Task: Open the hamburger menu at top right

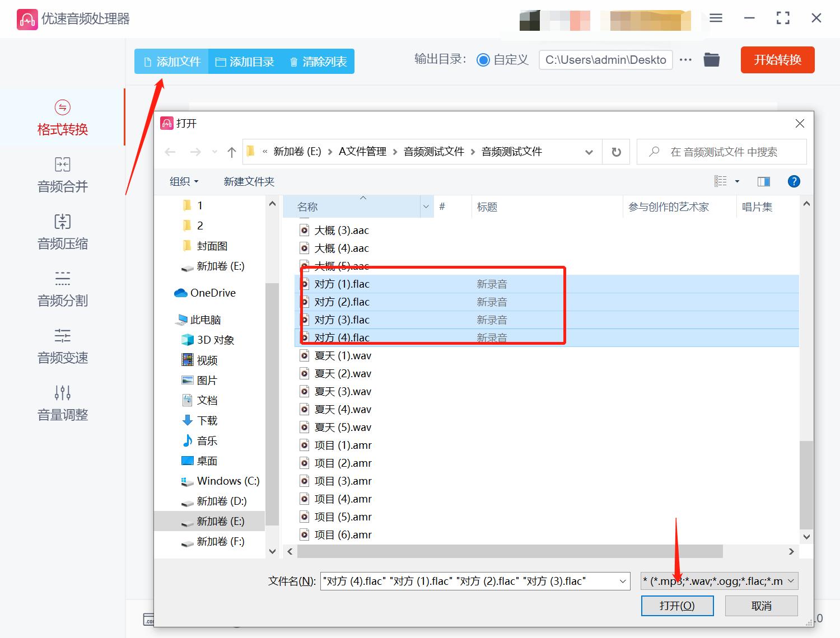Action: pyautogui.click(x=715, y=18)
